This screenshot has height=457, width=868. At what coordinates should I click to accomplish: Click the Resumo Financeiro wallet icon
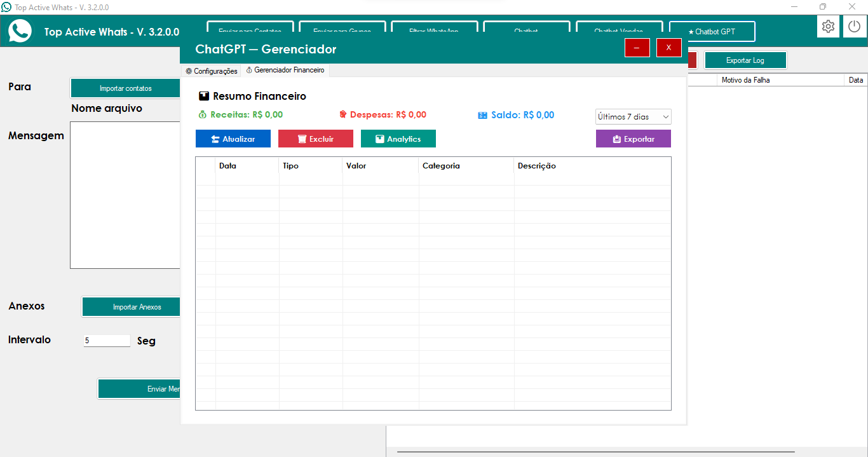click(203, 97)
